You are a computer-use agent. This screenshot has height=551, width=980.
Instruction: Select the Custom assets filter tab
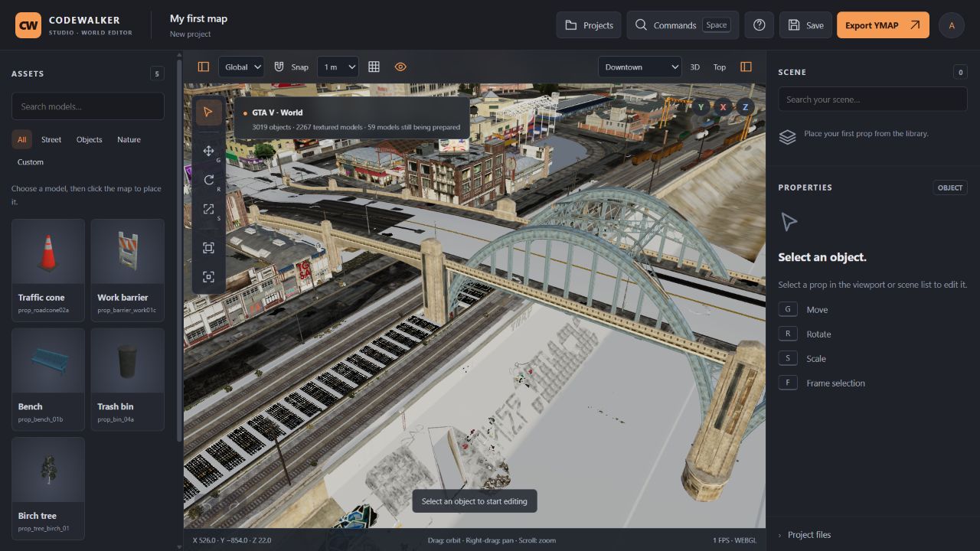[x=31, y=161]
